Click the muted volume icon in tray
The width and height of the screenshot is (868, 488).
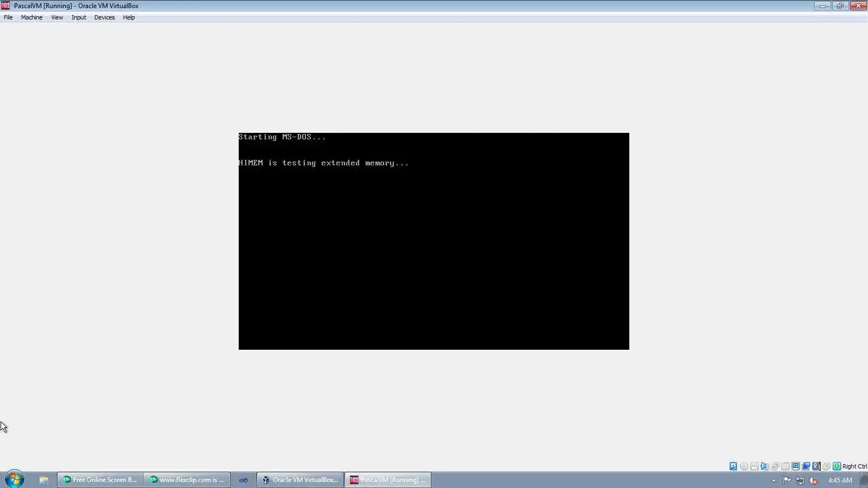813,480
